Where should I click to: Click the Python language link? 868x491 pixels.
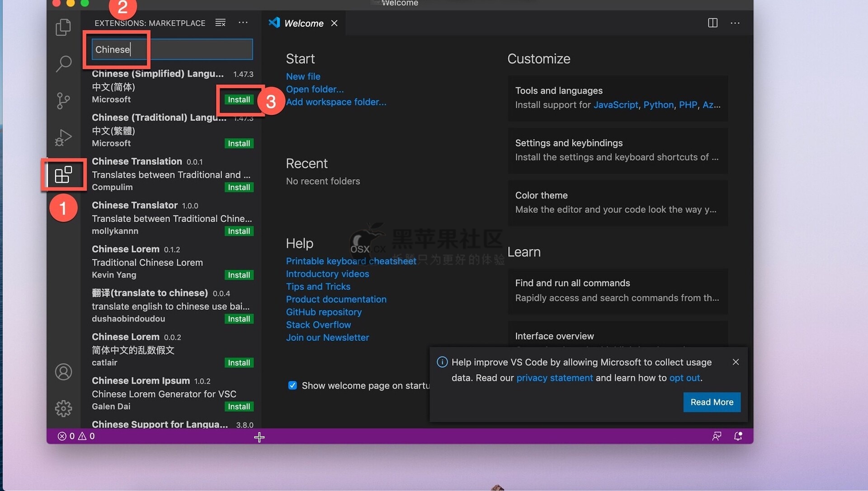[658, 105]
